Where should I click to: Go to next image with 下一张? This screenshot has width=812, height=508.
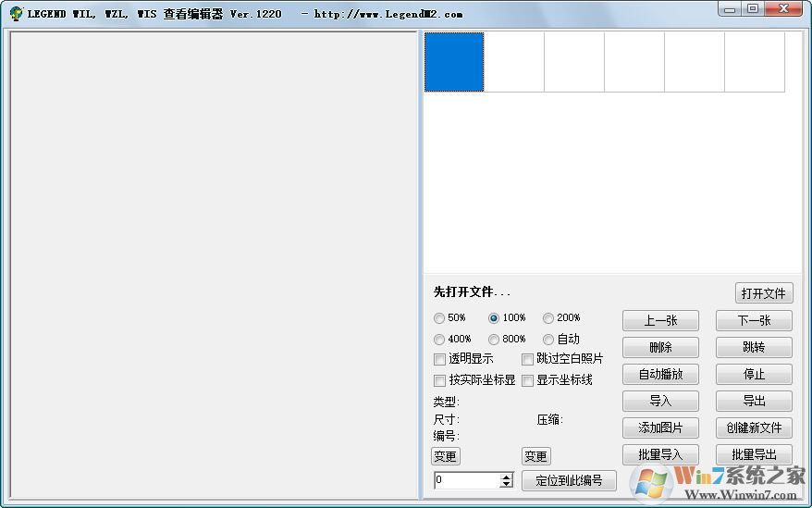754,320
